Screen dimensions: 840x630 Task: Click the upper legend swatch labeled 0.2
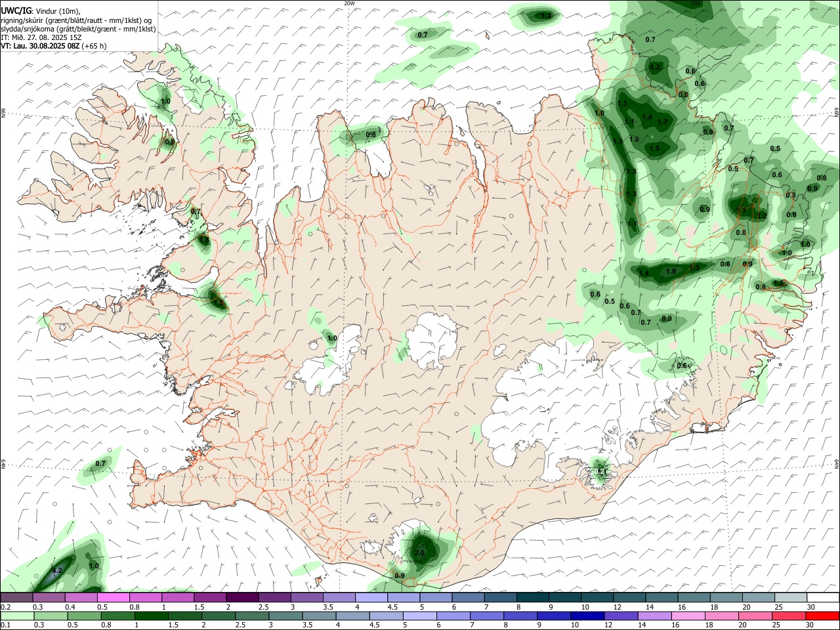tap(16, 598)
